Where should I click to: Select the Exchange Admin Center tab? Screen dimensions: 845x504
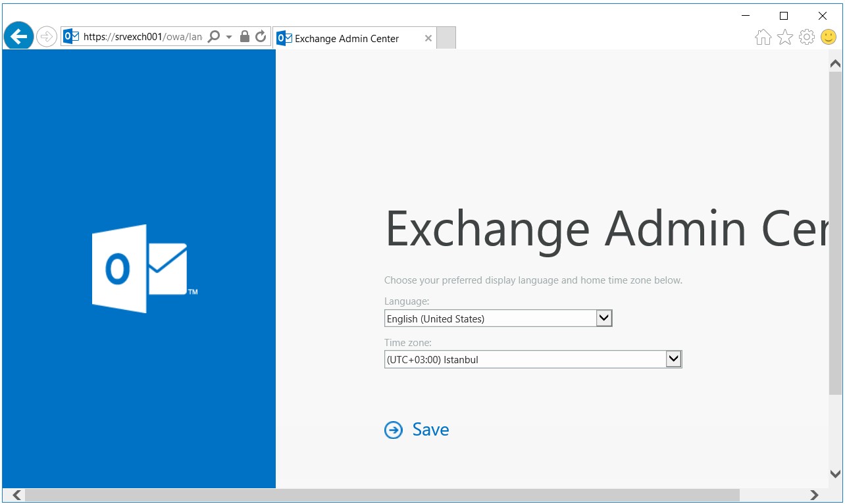(x=355, y=38)
